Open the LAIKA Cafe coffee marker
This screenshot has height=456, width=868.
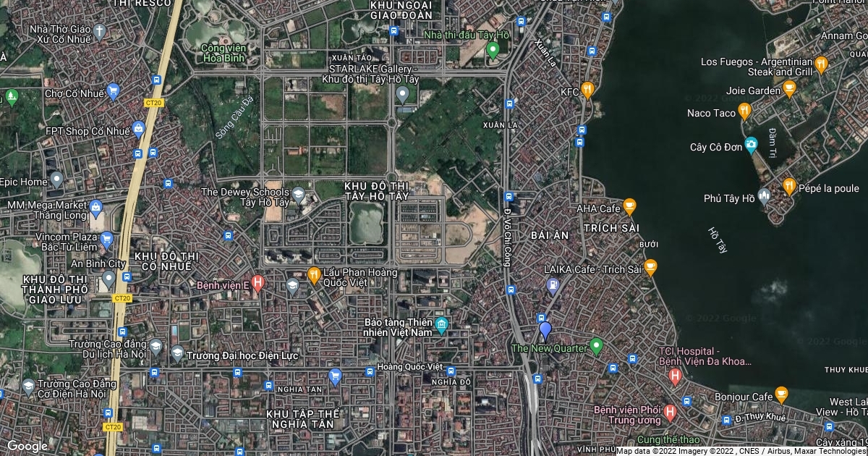pos(650,267)
